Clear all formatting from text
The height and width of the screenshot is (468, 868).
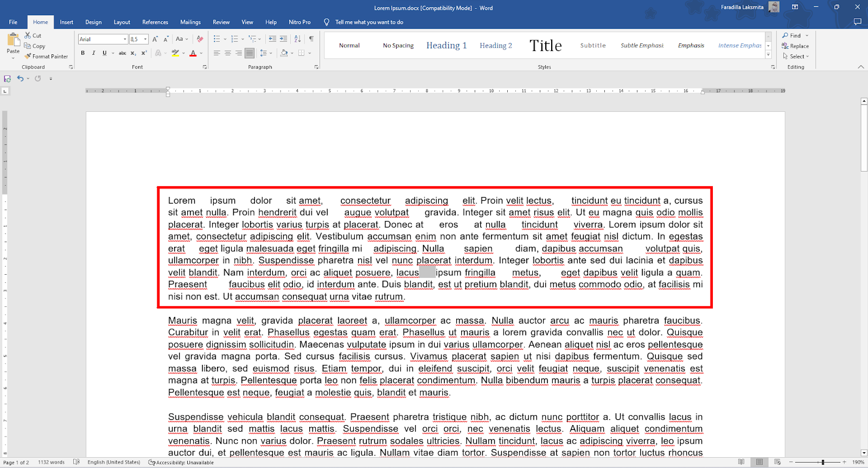(x=200, y=39)
